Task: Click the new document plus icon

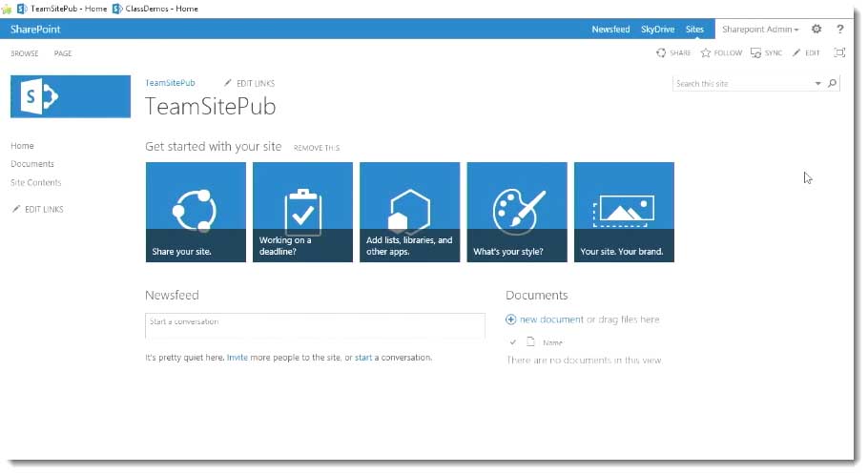Action: [511, 319]
